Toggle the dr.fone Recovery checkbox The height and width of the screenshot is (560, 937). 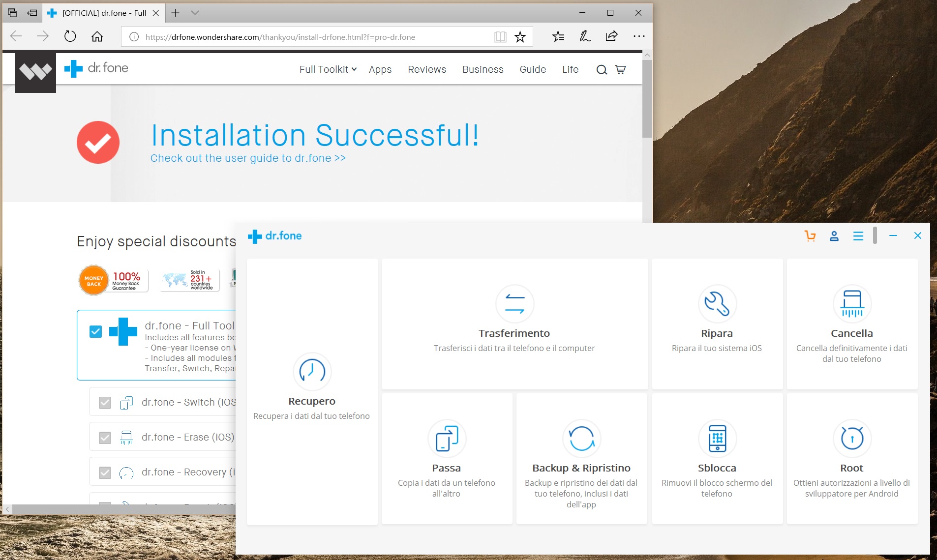(105, 472)
